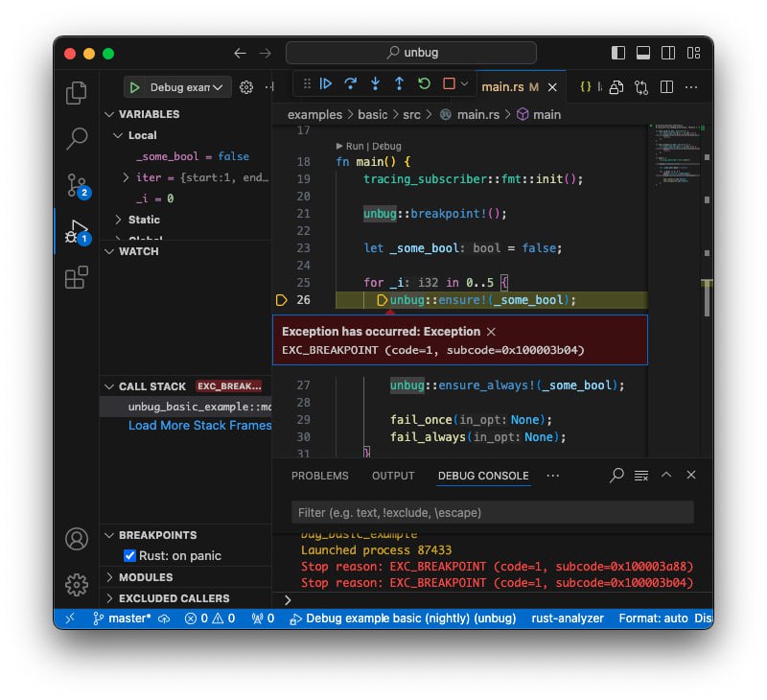Open the Extensions icon in the activity bar
Screen dimensions: 767x700
click(x=77, y=276)
